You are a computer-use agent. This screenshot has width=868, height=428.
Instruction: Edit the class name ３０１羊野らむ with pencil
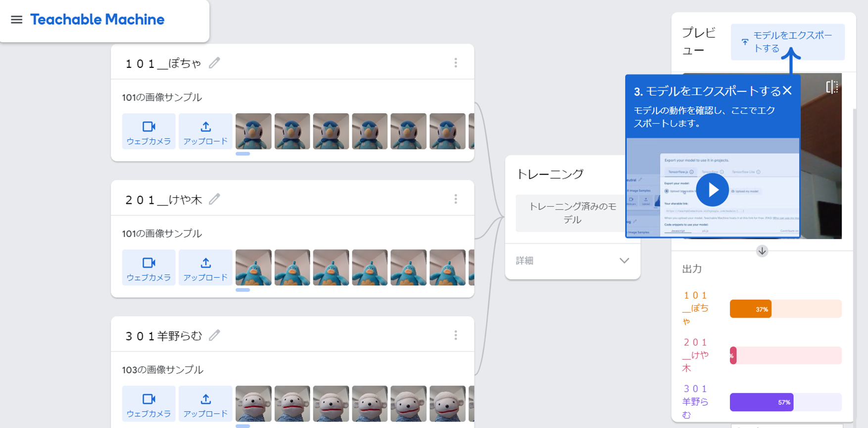(x=214, y=335)
